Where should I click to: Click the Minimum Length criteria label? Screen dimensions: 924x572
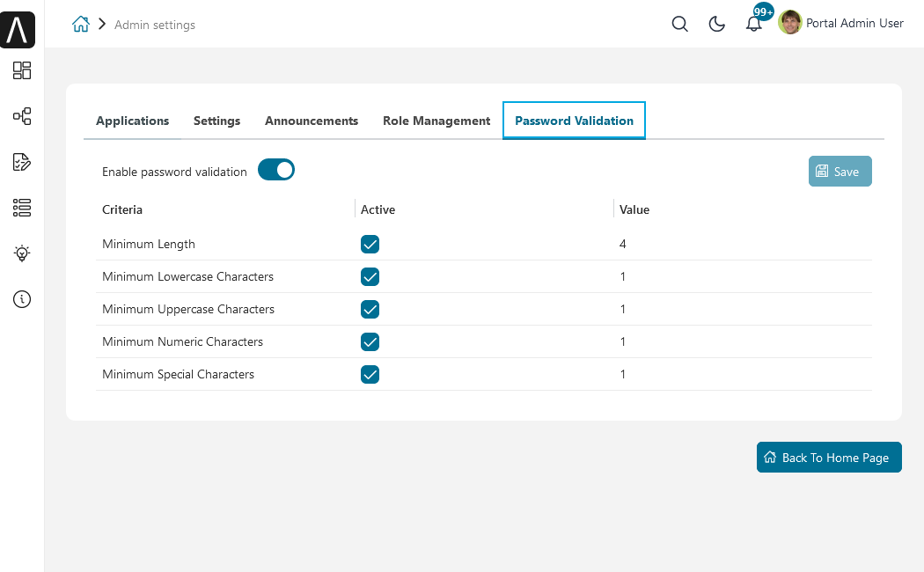point(149,244)
